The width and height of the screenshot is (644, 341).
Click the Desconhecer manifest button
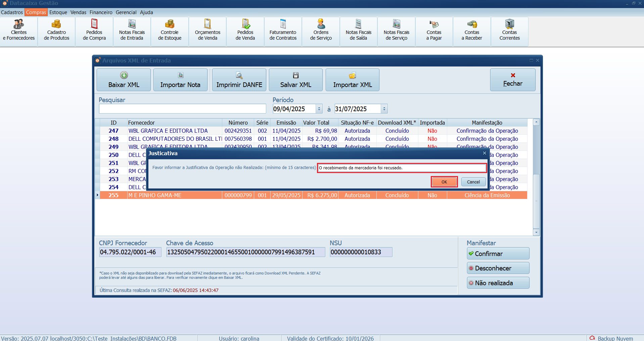click(498, 268)
